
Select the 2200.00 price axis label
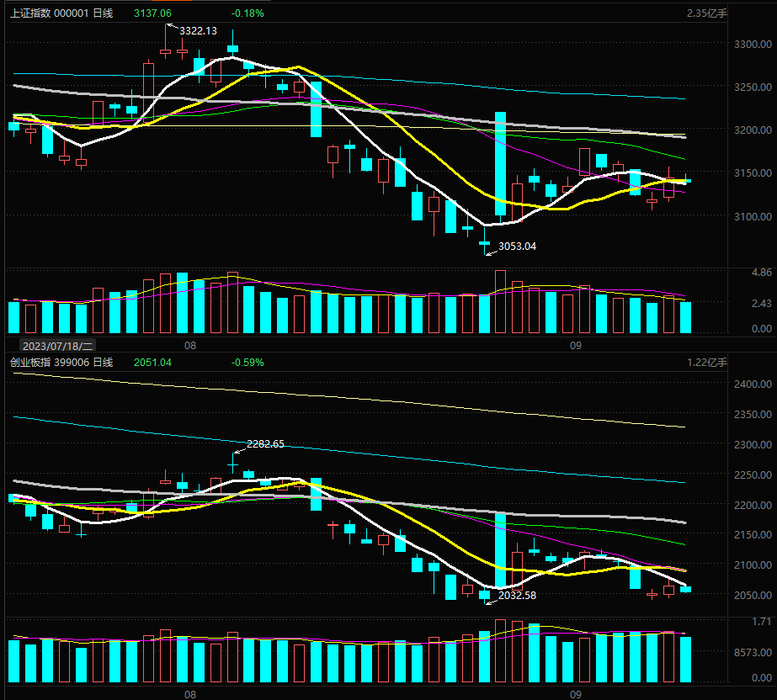753,505
